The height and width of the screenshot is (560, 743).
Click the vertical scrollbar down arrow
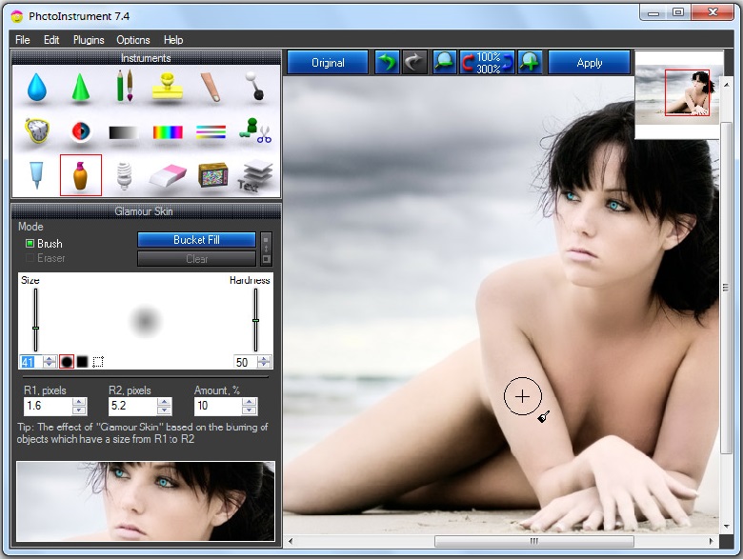point(726,527)
